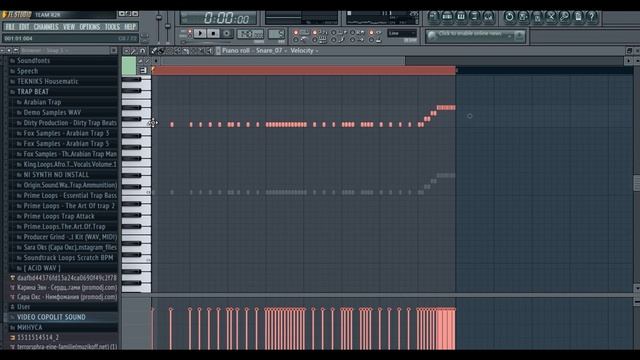Open the Velocity event dropdown
The height and width of the screenshot is (360, 640).
tap(304, 51)
